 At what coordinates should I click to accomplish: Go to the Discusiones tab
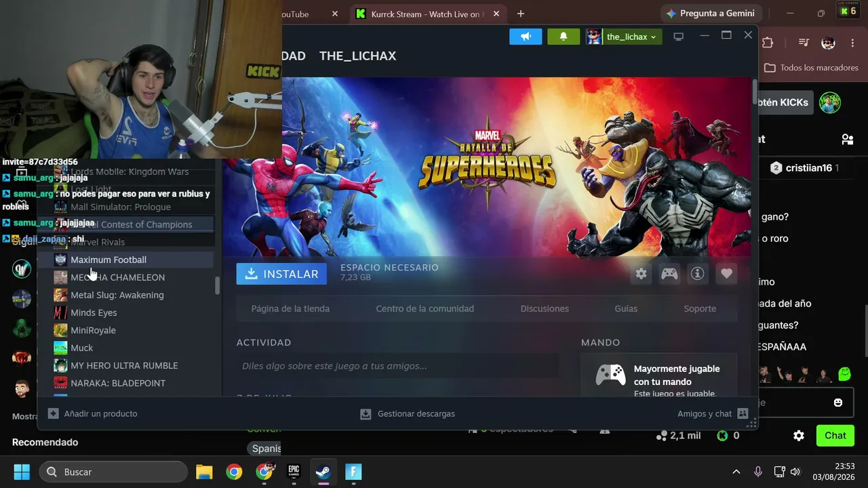pos(545,308)
